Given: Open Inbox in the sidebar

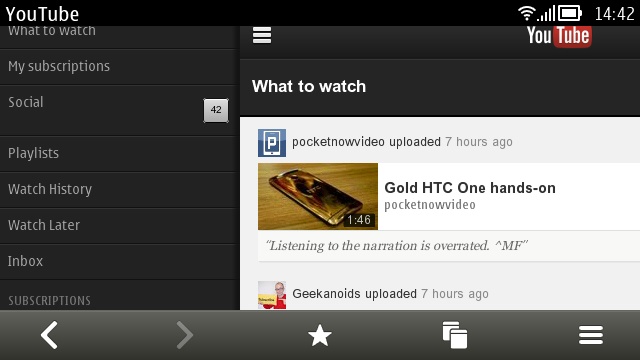Looking at the screenshot, I should tap(119, 262).
